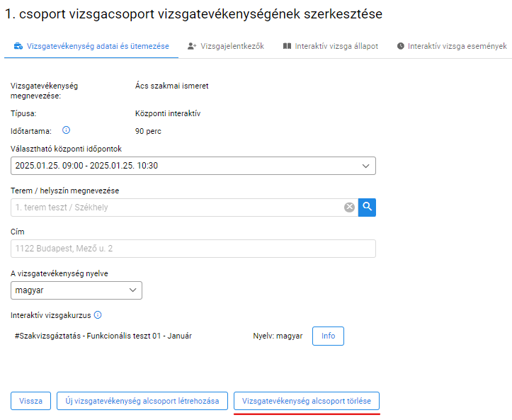Click '#Szakvizsgáztatás - Funkcionális teszt 01 - Január' text
The height and width of the screenshot is (420, 512).
pos(103,336)
